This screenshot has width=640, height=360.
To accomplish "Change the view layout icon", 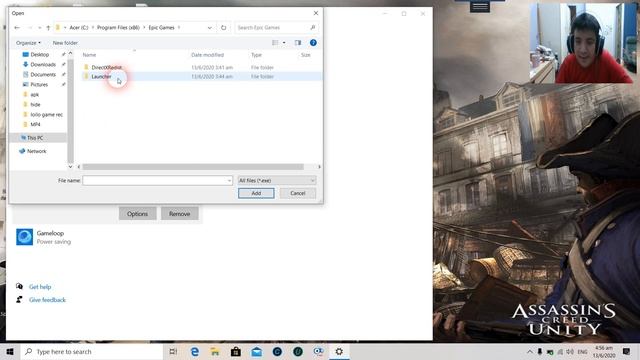I will [x=275, y=42].
